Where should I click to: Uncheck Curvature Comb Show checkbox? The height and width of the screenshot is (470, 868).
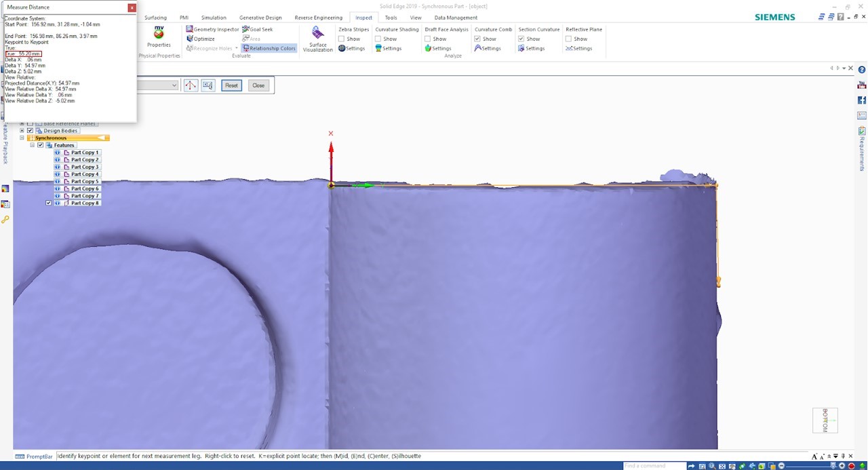coord(477,39)
